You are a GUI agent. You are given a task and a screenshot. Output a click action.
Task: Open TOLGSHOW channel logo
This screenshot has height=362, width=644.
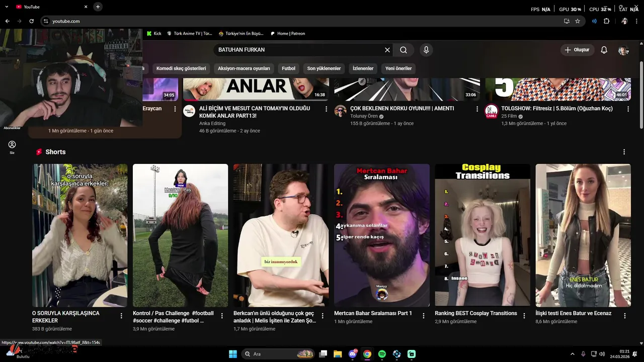pyautogui.click(x=492, y=111)
